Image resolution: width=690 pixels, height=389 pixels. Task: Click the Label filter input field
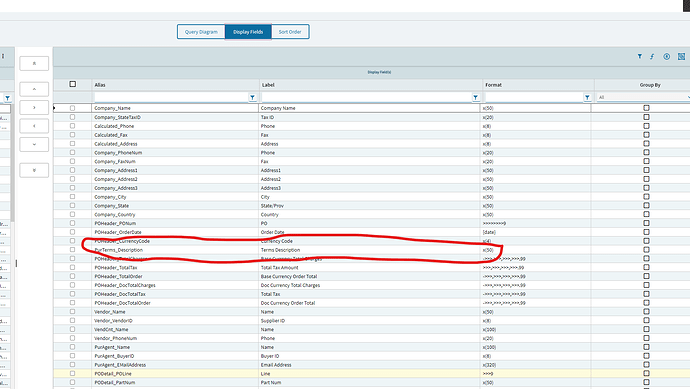coord(367,97)
